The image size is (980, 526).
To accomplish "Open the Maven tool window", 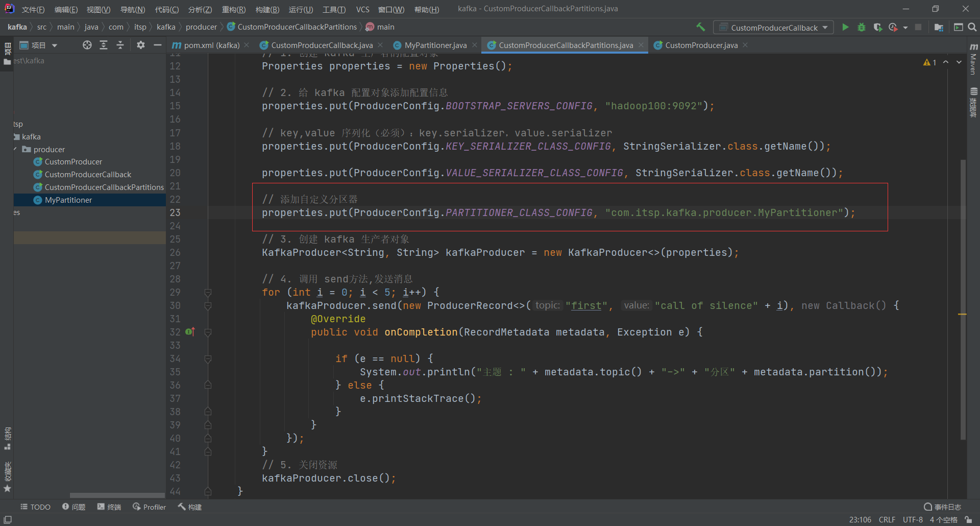I will coord(973,59).
